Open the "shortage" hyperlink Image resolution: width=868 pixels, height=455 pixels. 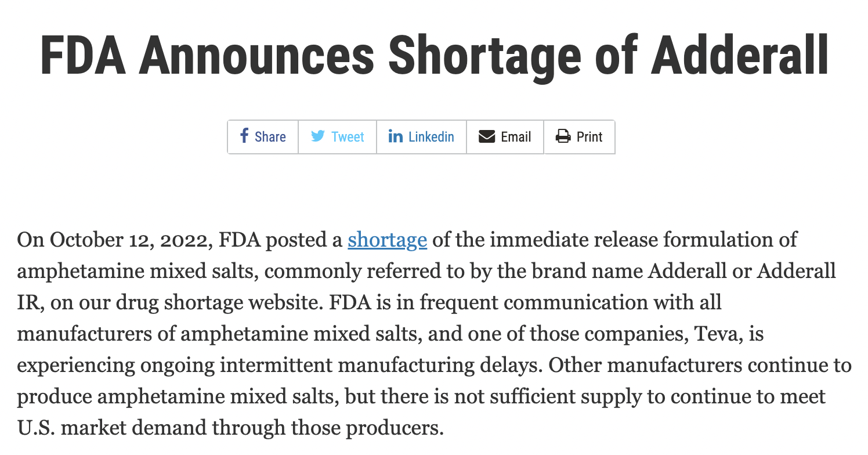point(387,240)
